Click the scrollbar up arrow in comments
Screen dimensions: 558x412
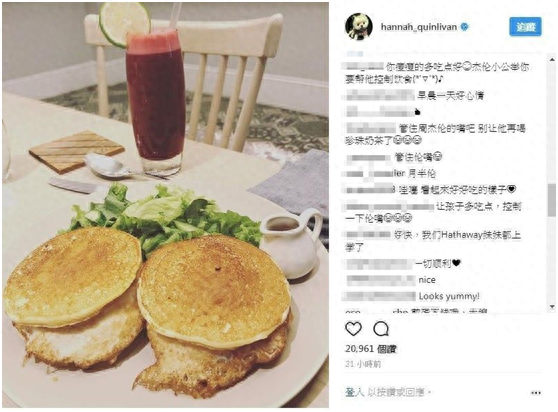[x=552, y=59]
